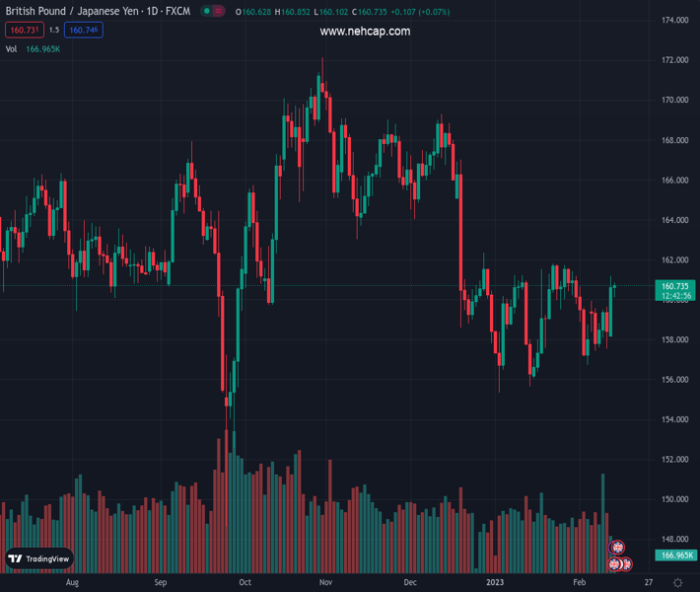The height and width of the screenshot is (592, 700).
Task: Click the 1.5 spread value between prices
Action: [54, 31]
